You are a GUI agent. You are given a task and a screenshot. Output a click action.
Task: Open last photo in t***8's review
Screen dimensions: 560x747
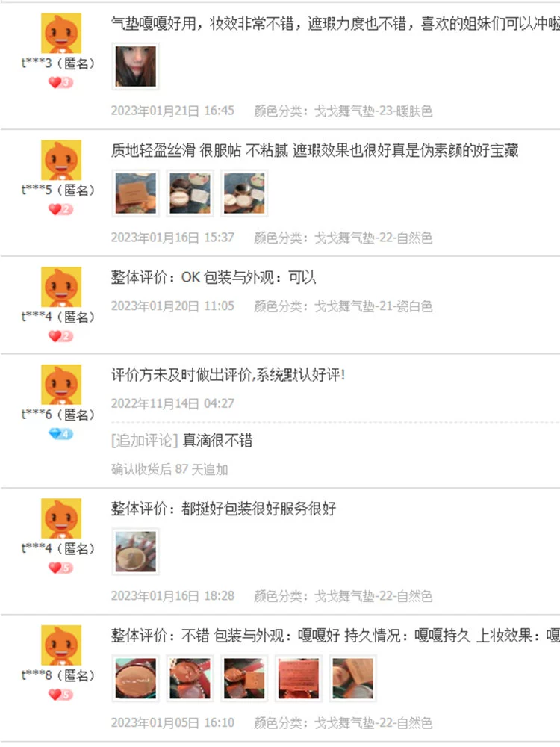click(x=353, y=678)
